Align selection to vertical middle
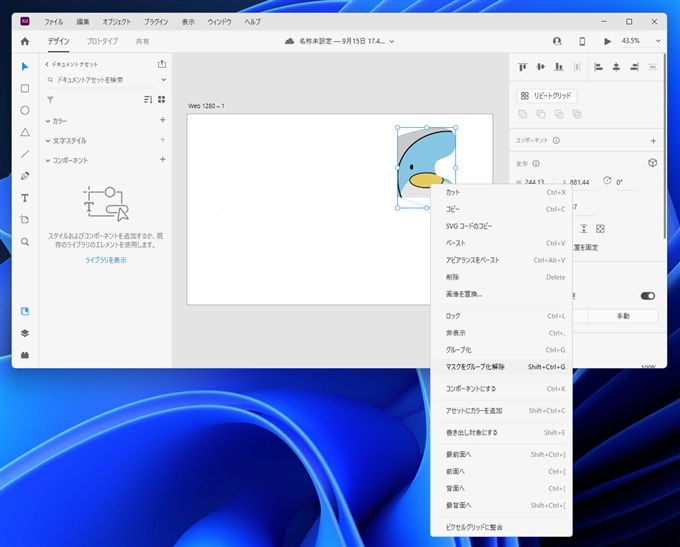 click(540, 67)
